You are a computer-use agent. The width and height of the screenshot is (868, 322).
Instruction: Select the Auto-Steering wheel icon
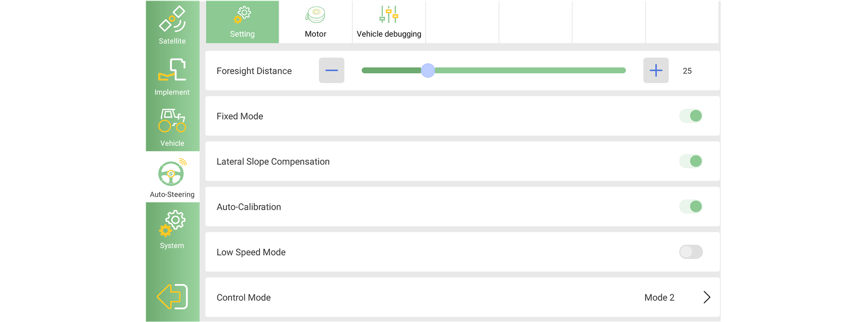[x=172, y=173]
